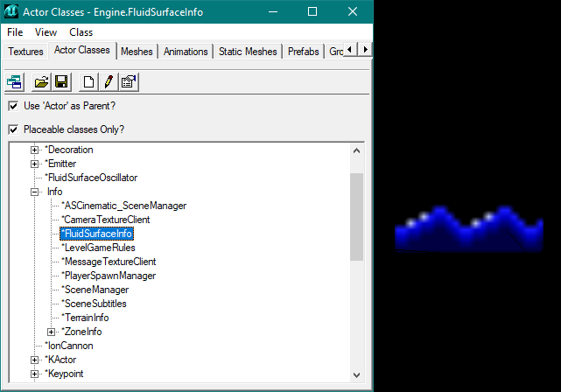561x392 pixels.
Task: Click the tab strip left scroll arrow
Action: pos(351,50)
